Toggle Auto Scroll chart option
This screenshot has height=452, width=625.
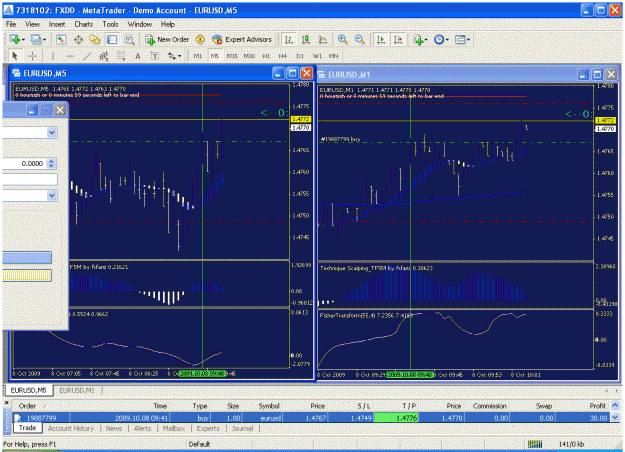(x=381, y=39)
